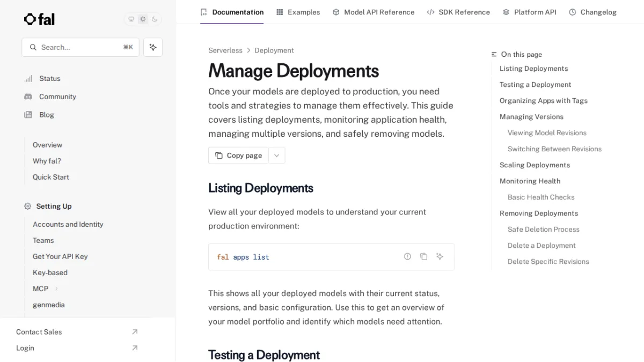The height and width of the screenshot is (362, 644).
Task: Open the Community link
Action: tap(57, 97)
